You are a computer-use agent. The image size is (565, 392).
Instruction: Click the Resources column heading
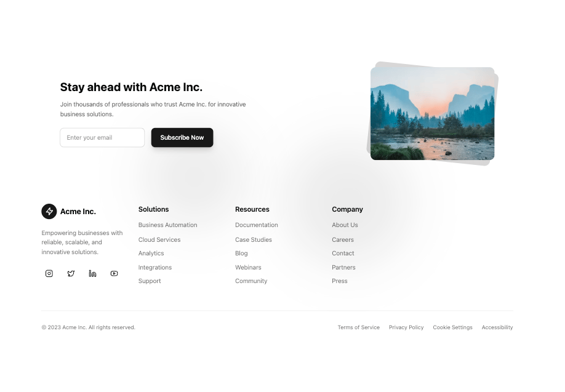click(252, 209)
